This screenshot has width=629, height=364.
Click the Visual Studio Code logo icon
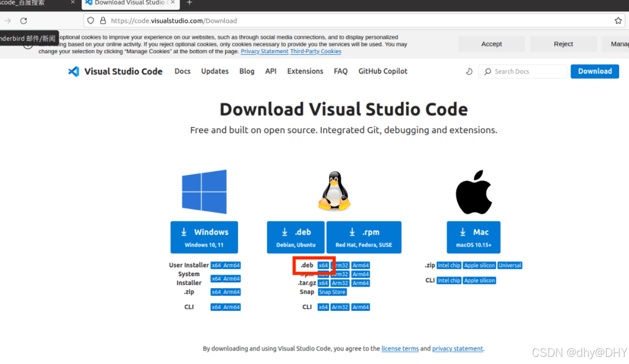click(74, 71)
